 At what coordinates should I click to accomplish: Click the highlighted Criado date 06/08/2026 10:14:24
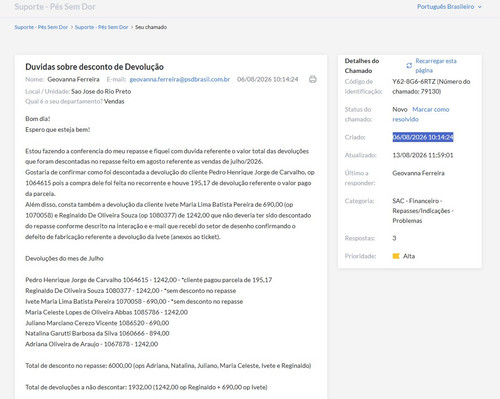pos(423,137)
